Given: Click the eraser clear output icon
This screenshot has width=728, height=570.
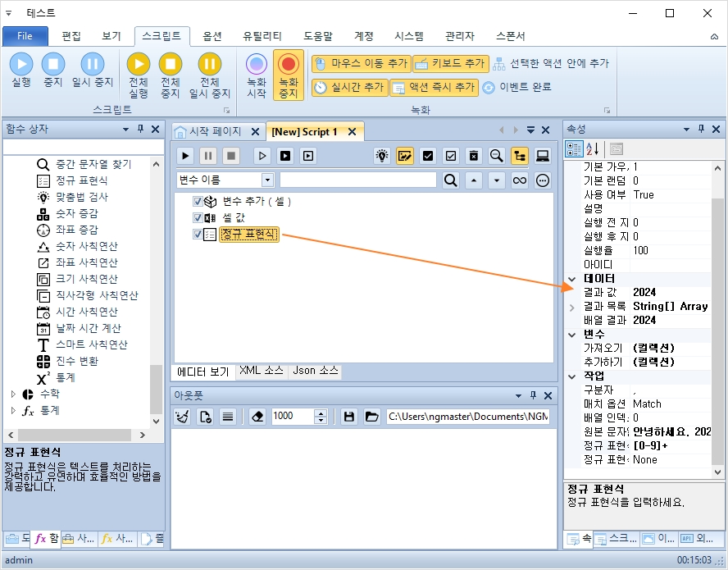Looking at the screenshot, I should click(257, 417).
